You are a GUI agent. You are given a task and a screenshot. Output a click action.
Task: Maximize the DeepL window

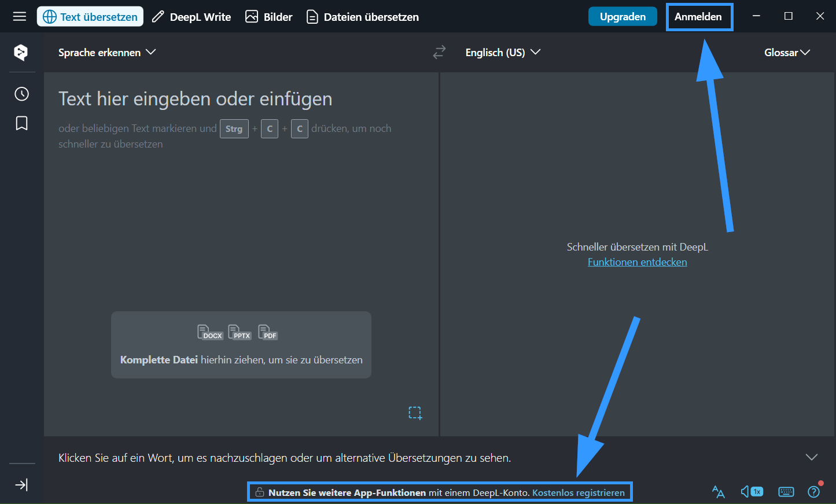pos(788,16)
